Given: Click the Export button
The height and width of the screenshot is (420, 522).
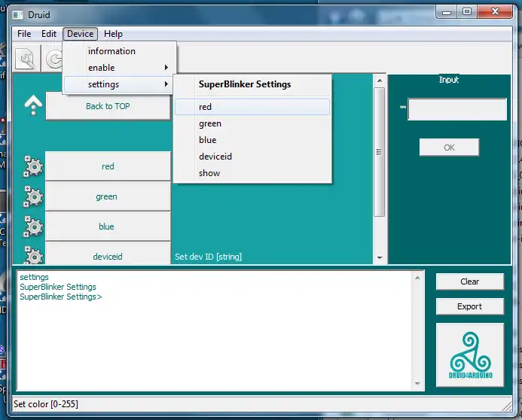Looking at the screenshot, I should [470, 306].
